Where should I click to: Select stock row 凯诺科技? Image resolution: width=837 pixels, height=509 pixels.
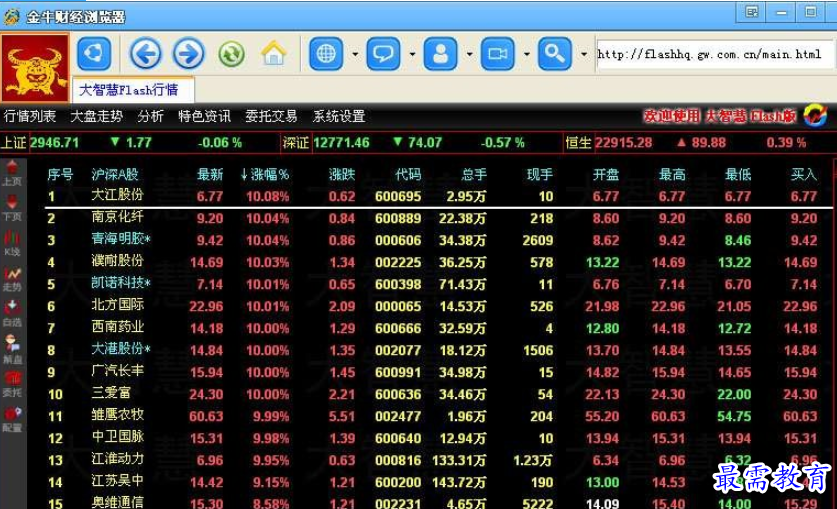(432, 284)
